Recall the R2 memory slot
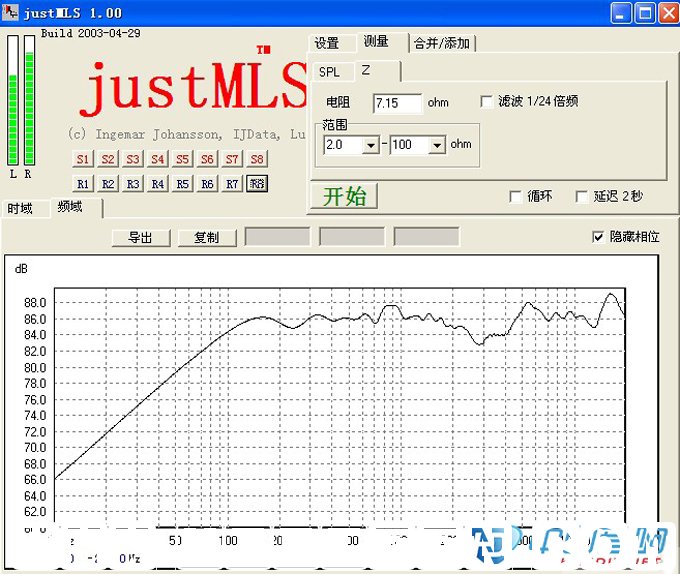Screen dimensions: 680x574 [x=108, y=184]
